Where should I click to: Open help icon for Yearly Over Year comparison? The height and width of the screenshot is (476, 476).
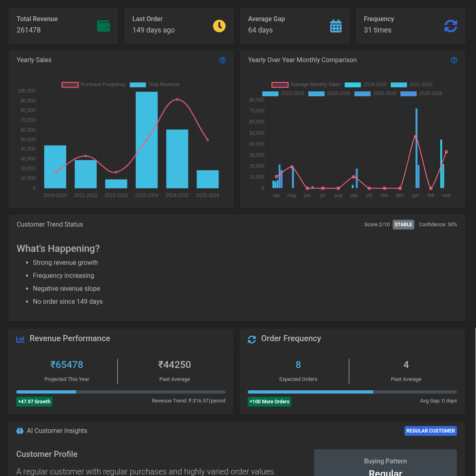click(454, 60)
